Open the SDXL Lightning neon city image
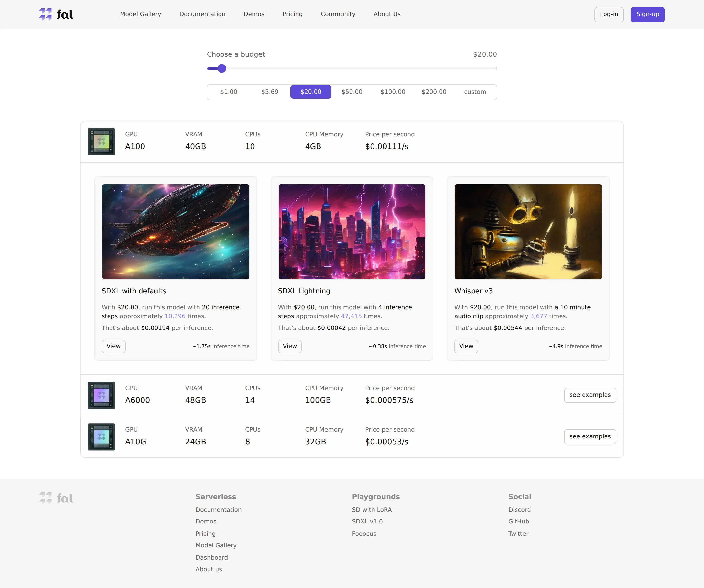Screen dimensions: 704x588 click(x=352, y=232)
